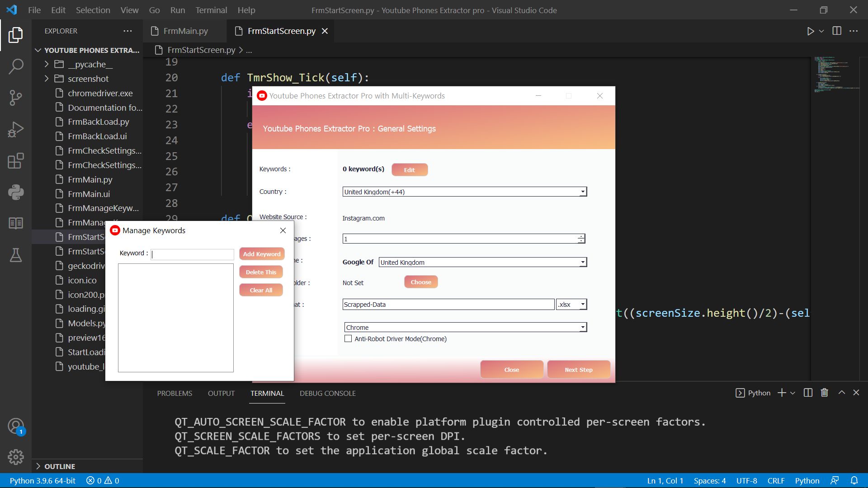Open the Extensions view
This screenshot has height=488, width=868.
15,161
